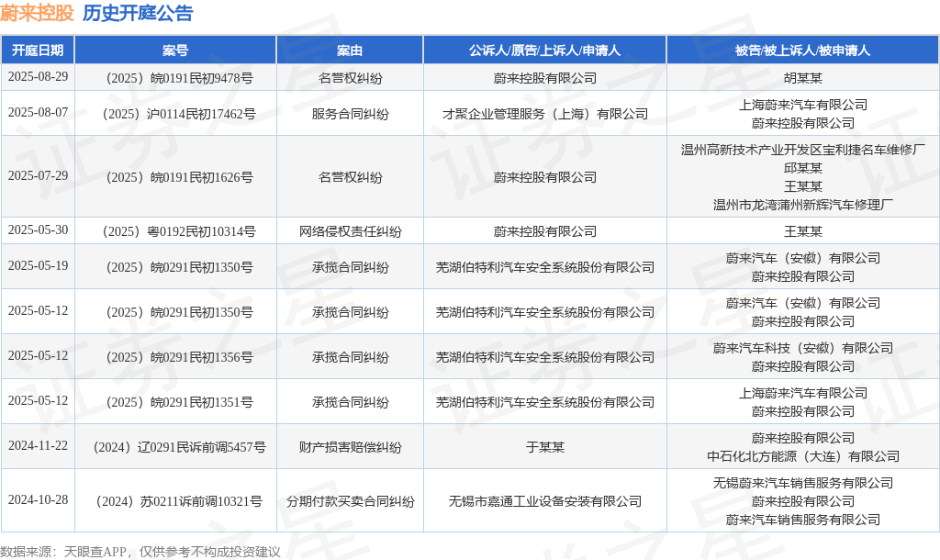
Task: Click defendant 邱某某
Action: (802, 169)
